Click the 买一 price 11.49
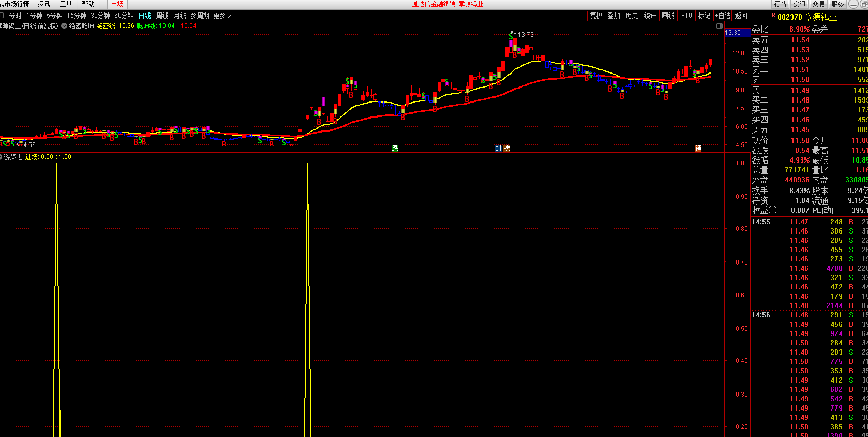Image resolution: width=868 pixels, height=437 pixels. click(800, 90)
